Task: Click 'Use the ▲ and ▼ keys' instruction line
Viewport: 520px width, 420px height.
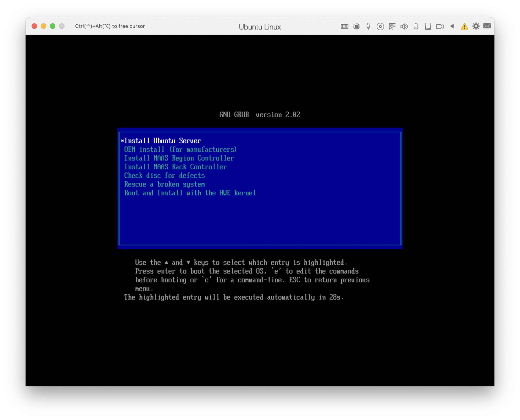Action: (x=241, y=263)
